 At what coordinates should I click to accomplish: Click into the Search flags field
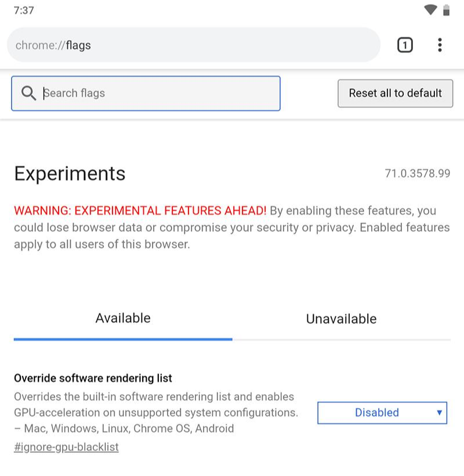pos(146,93)
